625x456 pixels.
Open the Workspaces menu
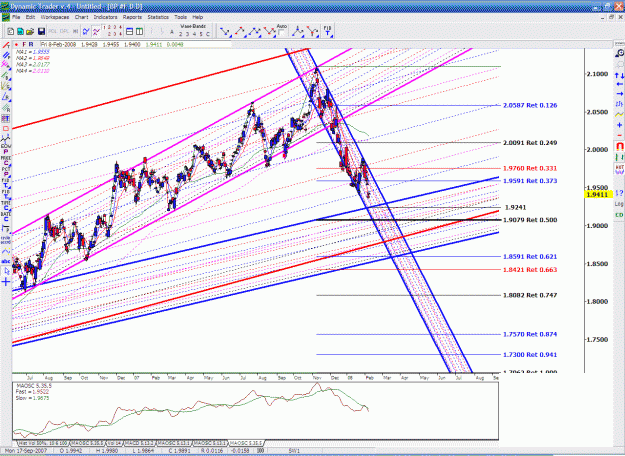coord(55,17)
